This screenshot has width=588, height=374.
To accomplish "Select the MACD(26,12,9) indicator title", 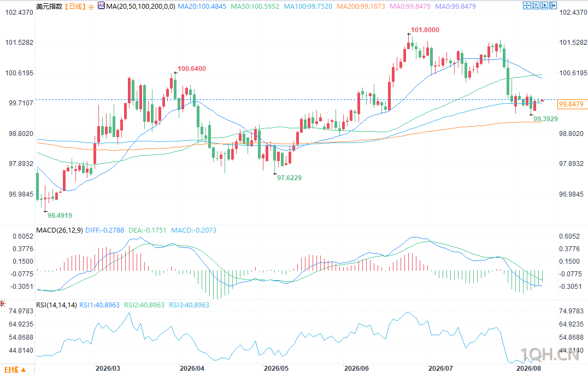I will coord(59,230).
